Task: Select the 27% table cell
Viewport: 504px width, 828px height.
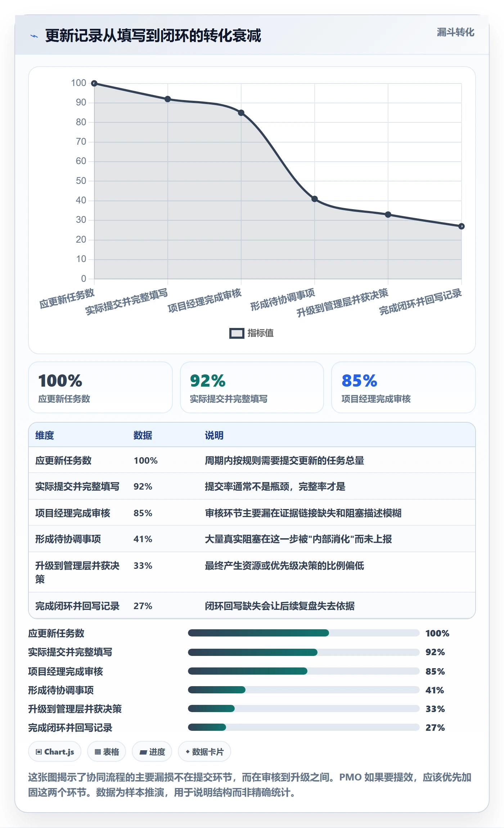Action: [143, 606]
